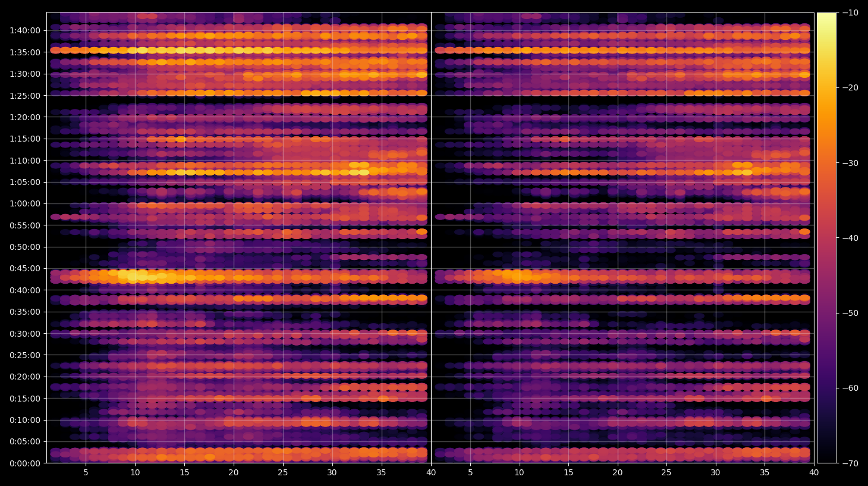
Task: Click the colorbar value −70
Action: (x=850, y=463)
